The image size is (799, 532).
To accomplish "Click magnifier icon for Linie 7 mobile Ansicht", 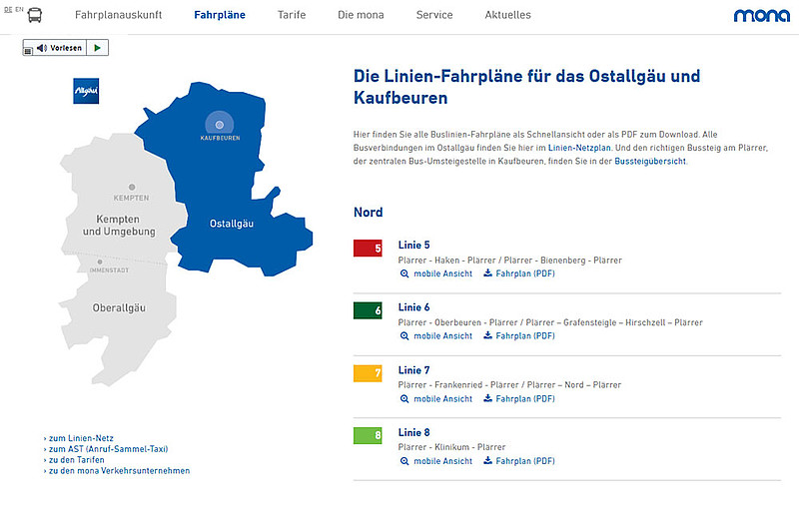I will 404,398.
